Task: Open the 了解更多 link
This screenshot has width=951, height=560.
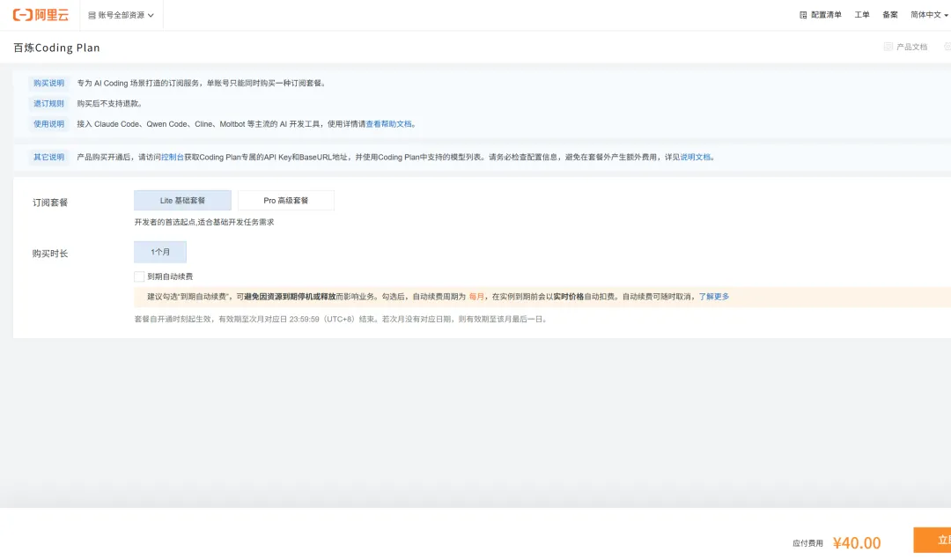Action: (714, 297)
